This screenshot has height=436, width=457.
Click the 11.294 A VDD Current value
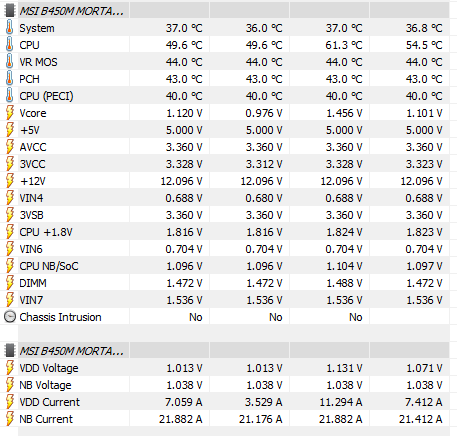point(341,402)
